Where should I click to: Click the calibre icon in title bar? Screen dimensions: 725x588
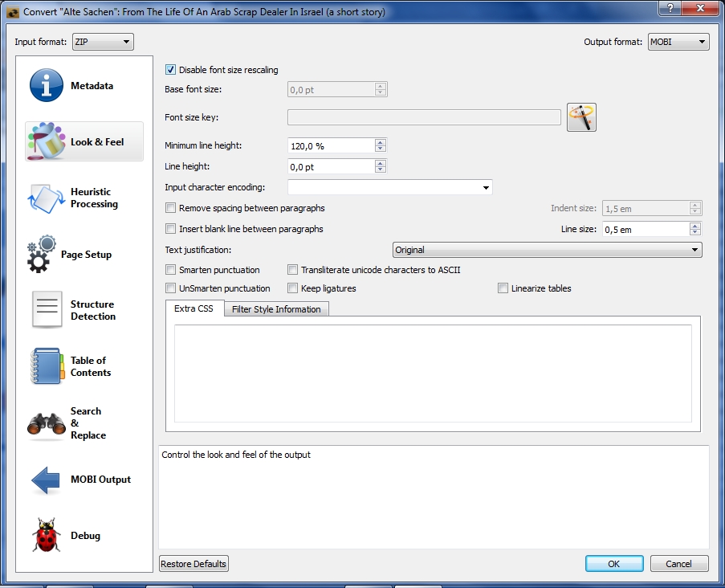[13, 12]
